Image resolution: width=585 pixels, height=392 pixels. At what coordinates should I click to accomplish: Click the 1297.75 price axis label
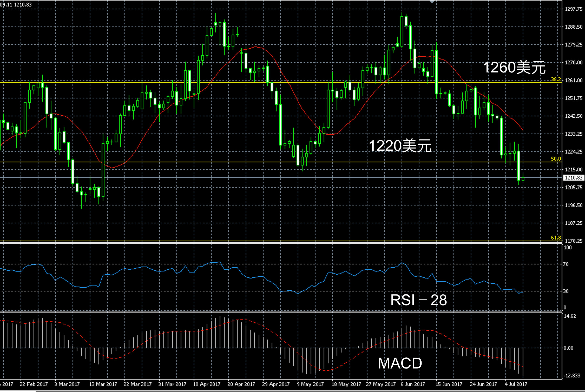[574, 9]
